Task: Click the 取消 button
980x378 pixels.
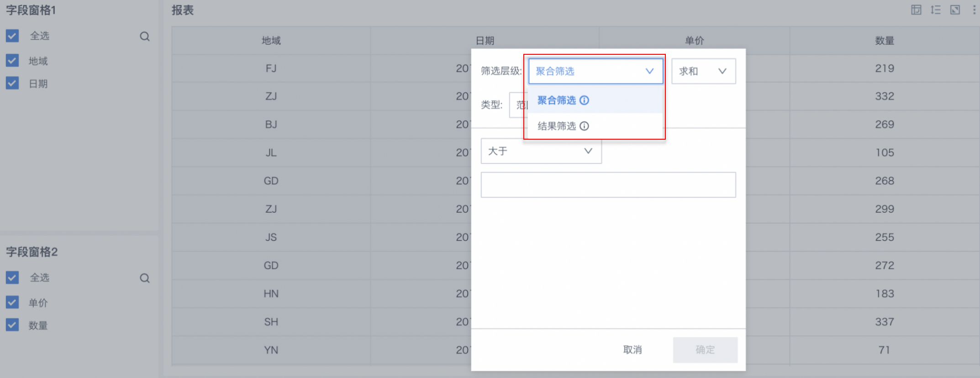Action: point(632,350)
